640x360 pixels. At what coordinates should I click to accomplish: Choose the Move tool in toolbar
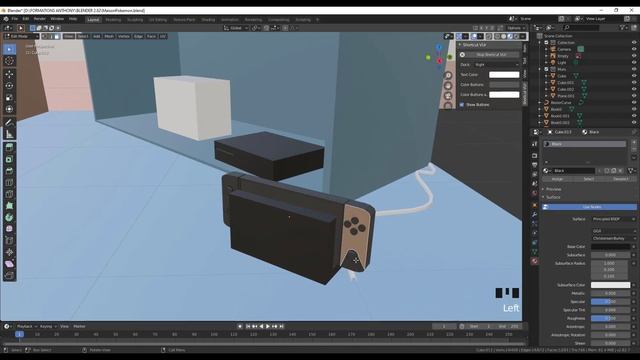(x=9, y=74)
